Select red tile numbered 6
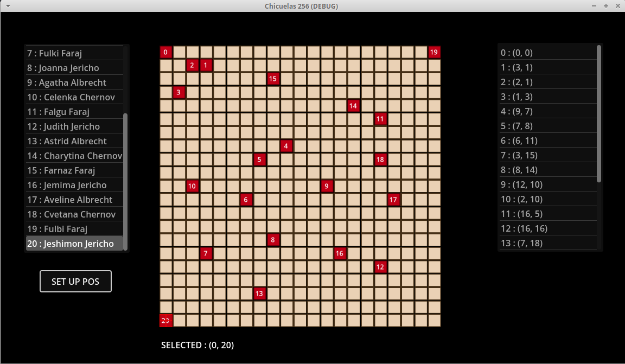Image resolution: width=625 pixels, height=364 pixels. [246, 200]
